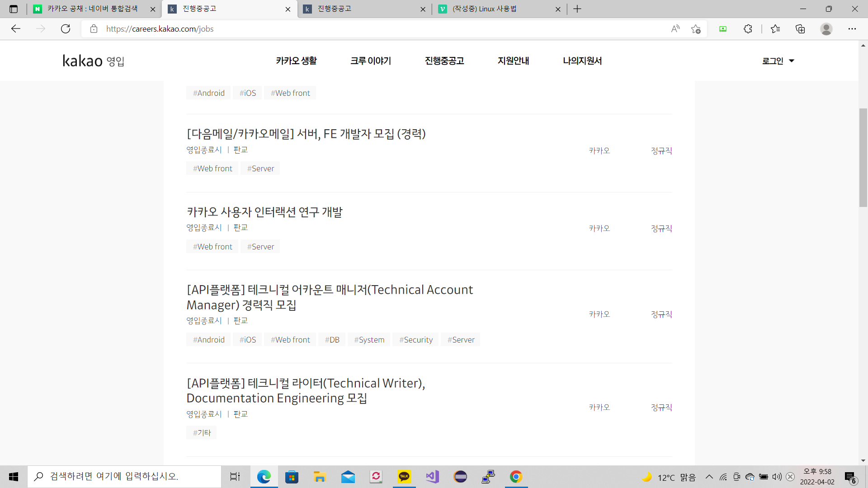Open the 나의지원서 menu
The image size is (868, 488).
pyautogui.click(x=582, y=61)
